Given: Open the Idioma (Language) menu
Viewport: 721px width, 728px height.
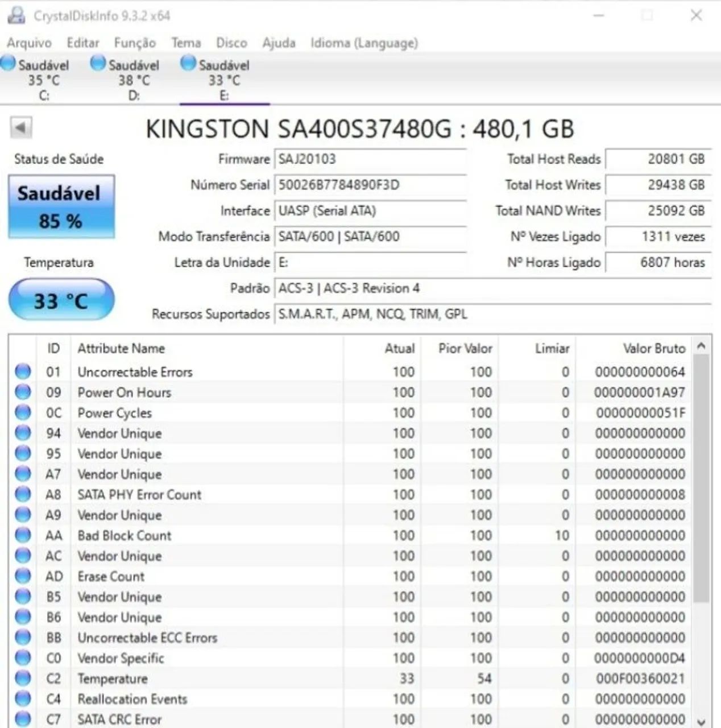Looking at the screenshot, I should 364,43.
